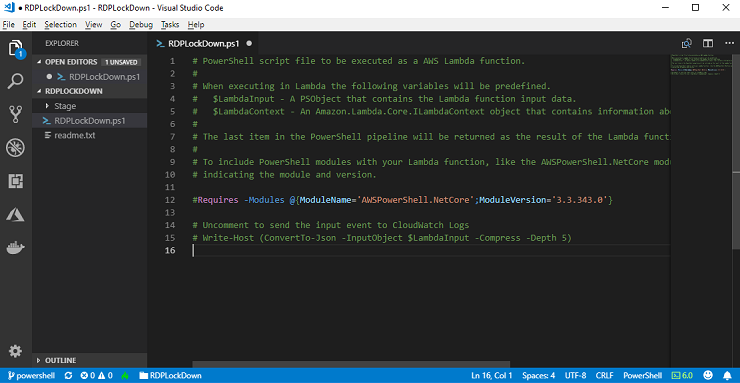The height and width of the screenshot is (383, 740).
Task: Select RDPLockDown.ps1 in RDPLOCKDOWN folder tree
Action: coord(90,121)
